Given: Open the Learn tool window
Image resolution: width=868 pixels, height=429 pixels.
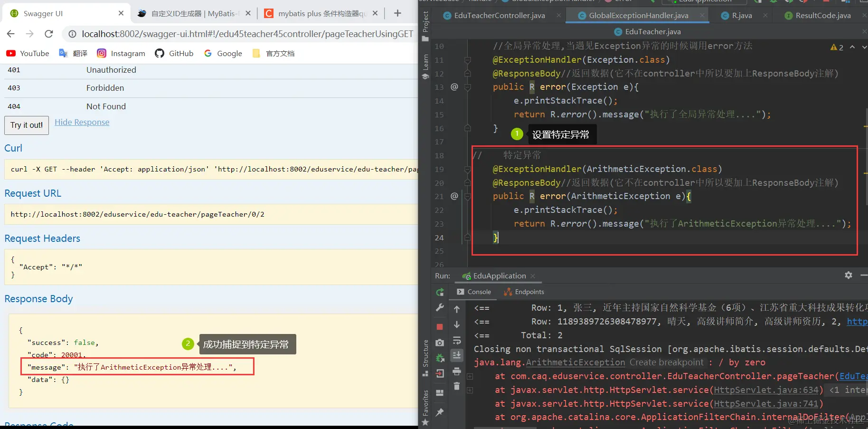Looking at the screenshot, I should coord(425,67).
